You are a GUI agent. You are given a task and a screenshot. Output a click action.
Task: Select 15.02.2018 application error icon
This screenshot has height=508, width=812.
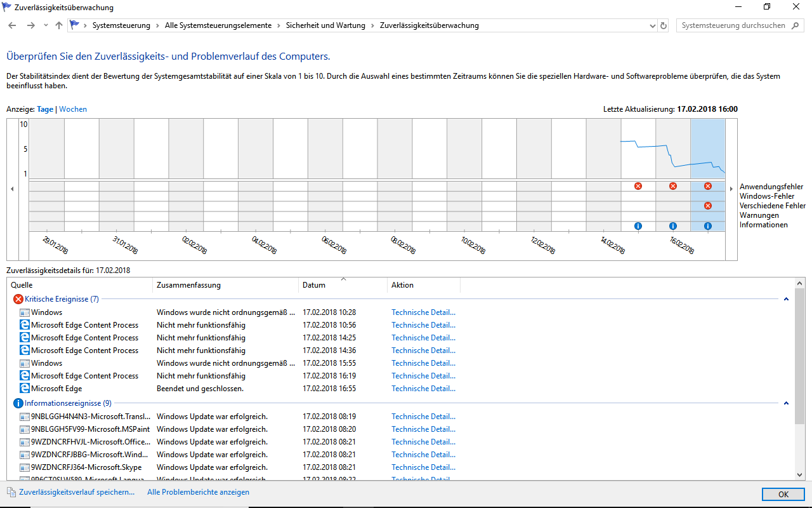coord(638,186)
